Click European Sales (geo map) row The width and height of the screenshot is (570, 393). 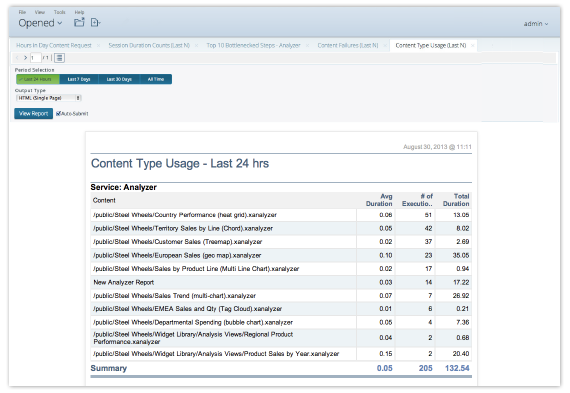coord(281,255)
